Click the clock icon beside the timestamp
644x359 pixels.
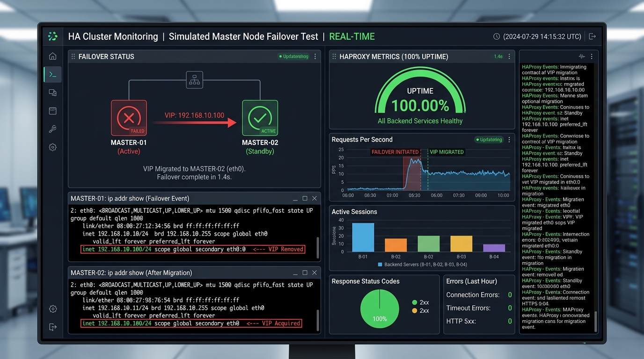[x=497, y=36]
